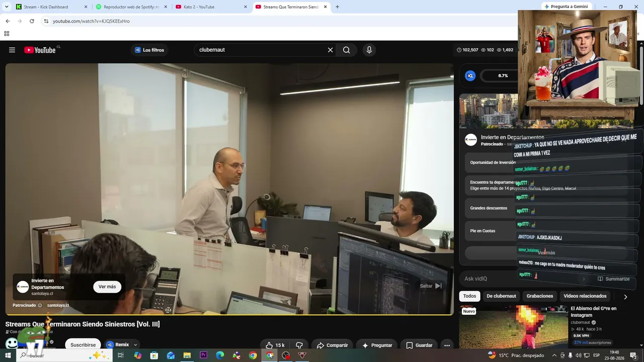Show ad info next to Patrocinado
644x362 pixels.
(40, 305)
